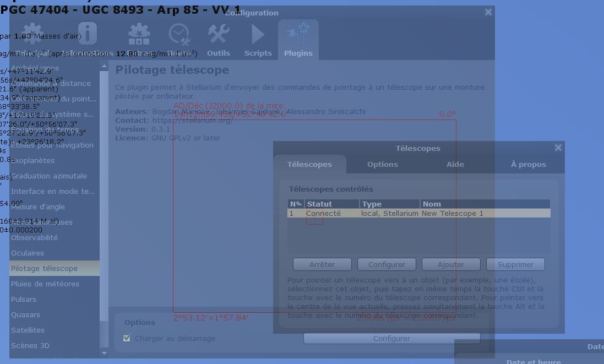Viewport: 604px width, 364px height.
Task: Select Oculaires in the plugin list
Action: pos(55,253)
